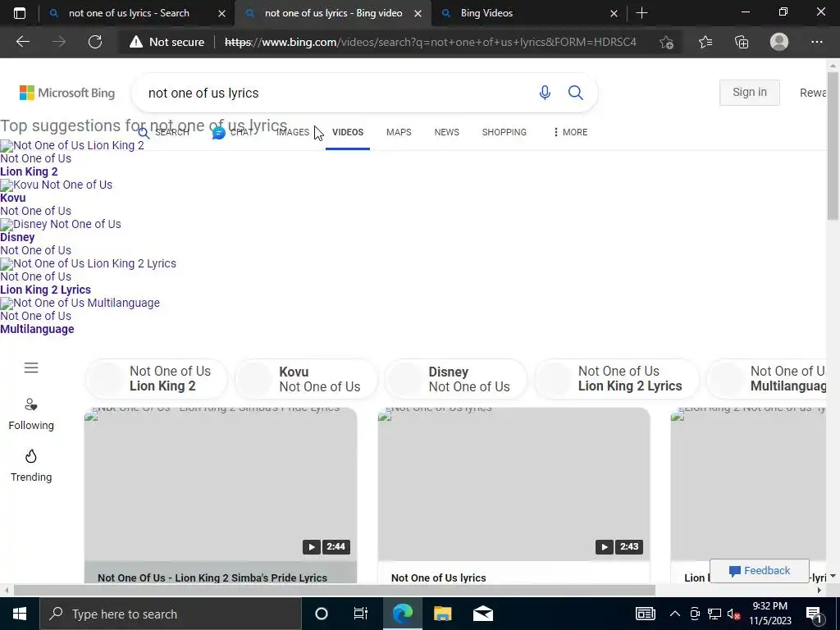Open the Following section
Viewport: 840px width, 630px height.
[x=31, y=414]
